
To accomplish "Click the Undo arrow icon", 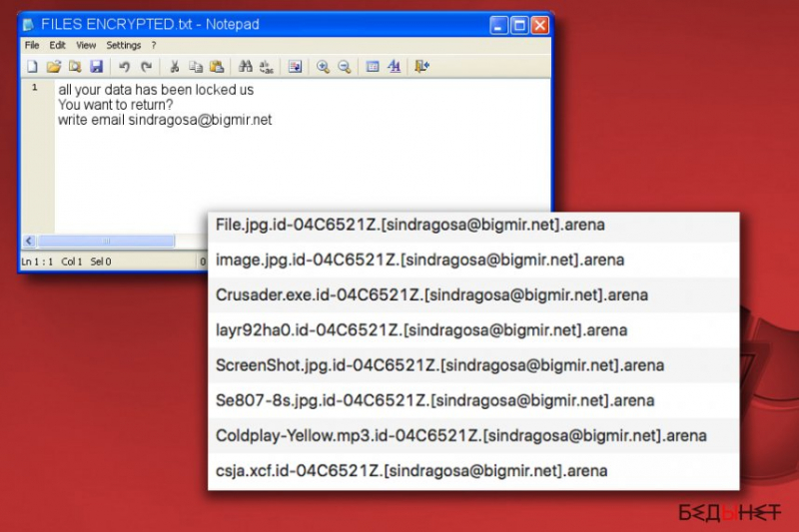I will point(125,67).
